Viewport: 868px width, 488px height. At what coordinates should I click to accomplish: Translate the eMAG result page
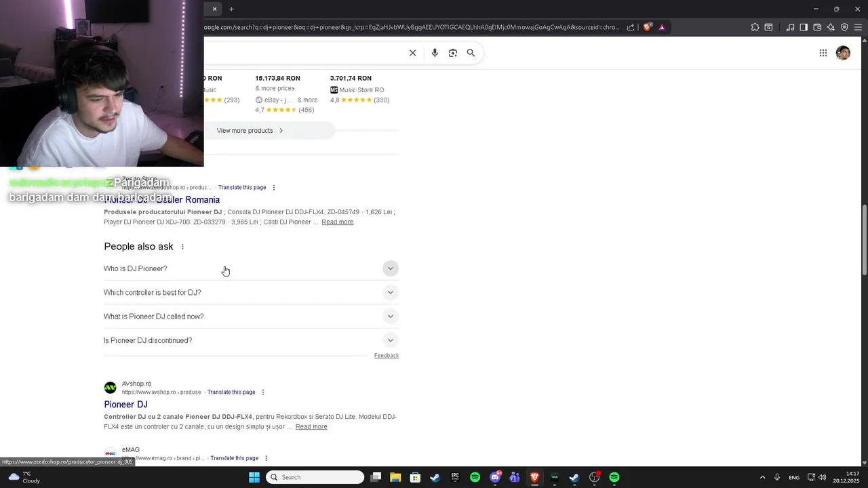(234, 458)
